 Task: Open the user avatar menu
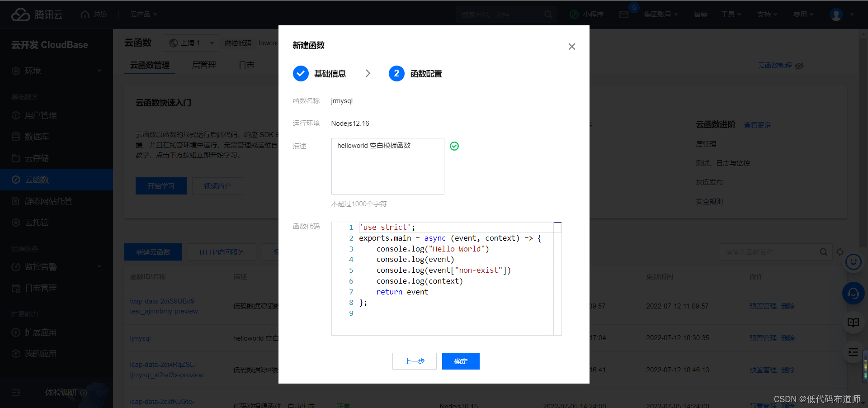click(x=836, y=14)
